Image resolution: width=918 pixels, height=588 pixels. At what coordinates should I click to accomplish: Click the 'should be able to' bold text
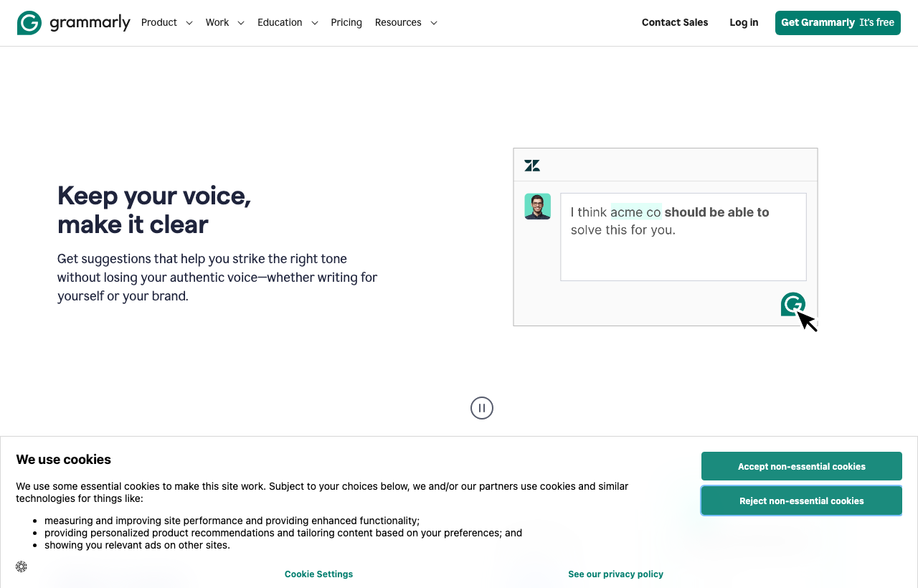[716, 212]
